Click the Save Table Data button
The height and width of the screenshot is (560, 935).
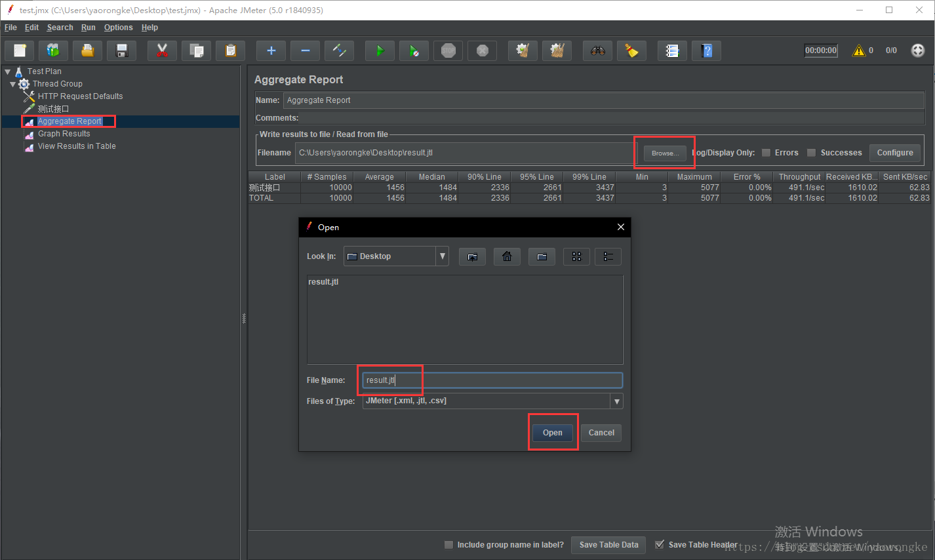click(x=608, y=545)
